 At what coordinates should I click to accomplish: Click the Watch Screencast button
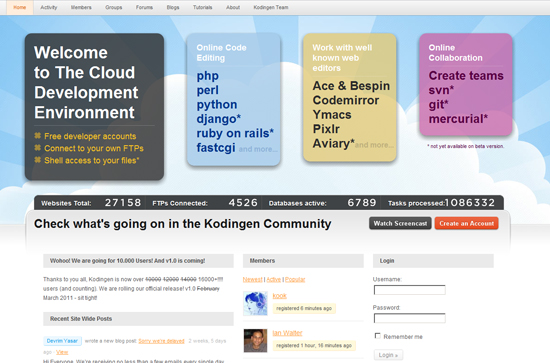400,223
